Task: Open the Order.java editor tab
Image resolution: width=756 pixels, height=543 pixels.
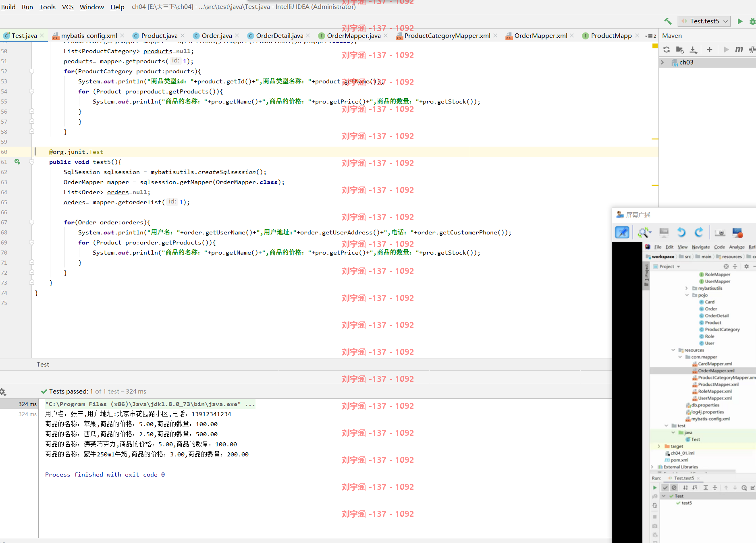Action: click(217, 36)
